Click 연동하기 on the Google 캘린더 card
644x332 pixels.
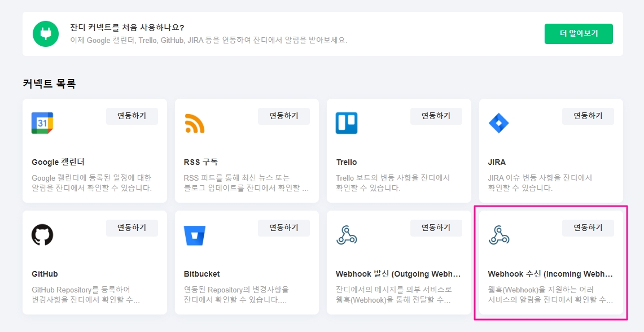click(x=132, y=116)
